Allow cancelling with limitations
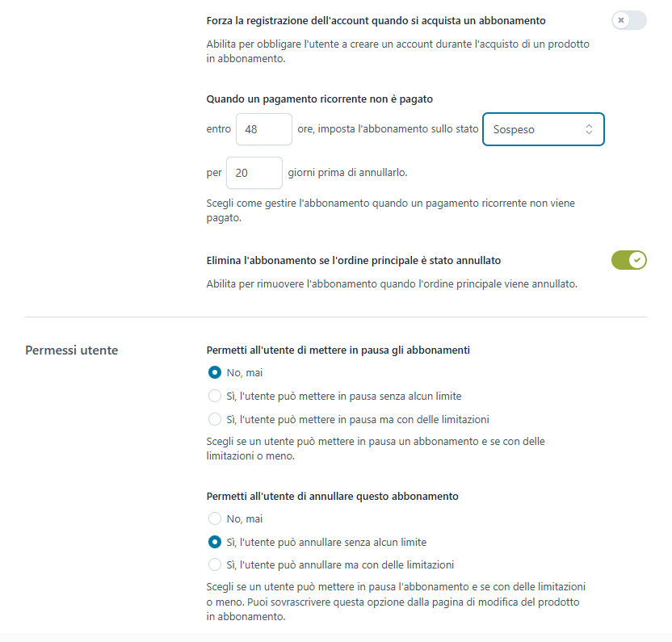 pos(213,564)
